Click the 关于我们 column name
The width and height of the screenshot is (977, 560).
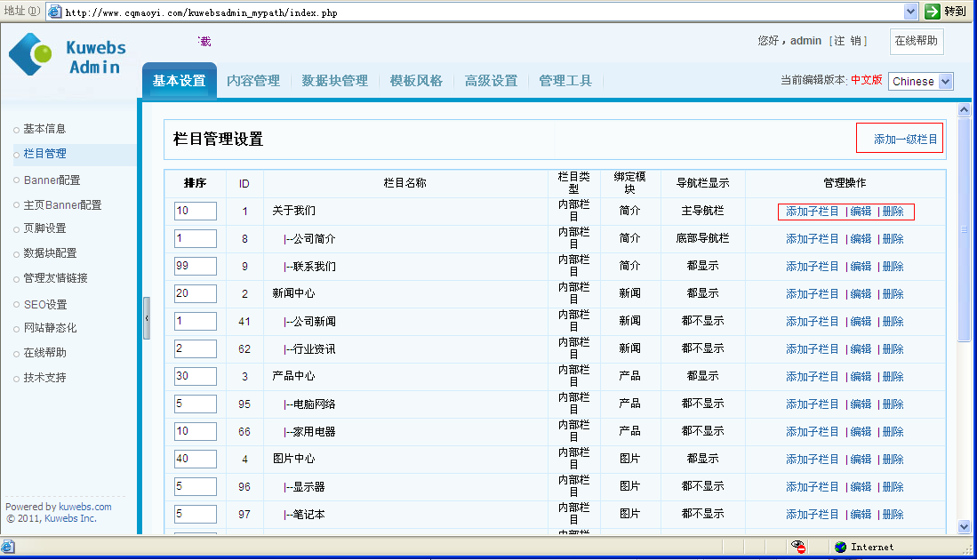click(293, 212)
